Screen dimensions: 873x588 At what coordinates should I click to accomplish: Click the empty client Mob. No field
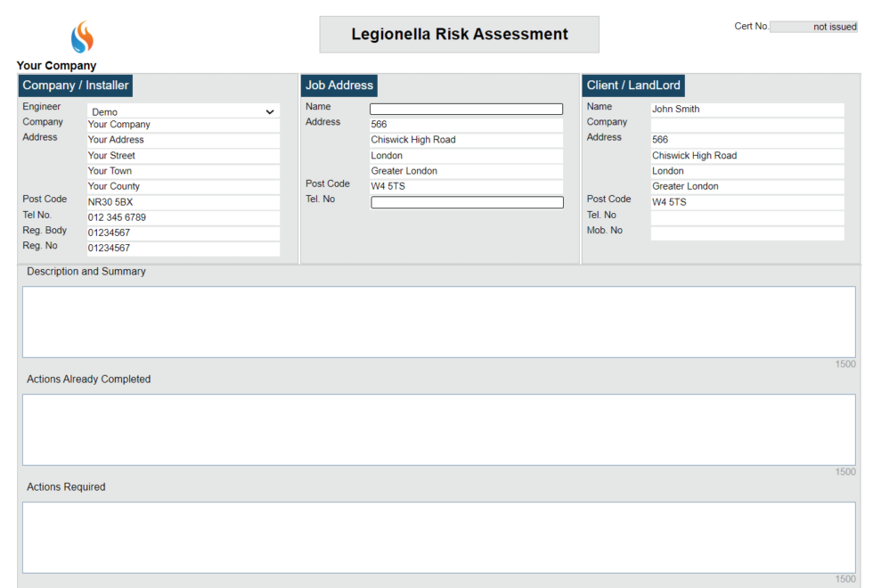(747, 233)
